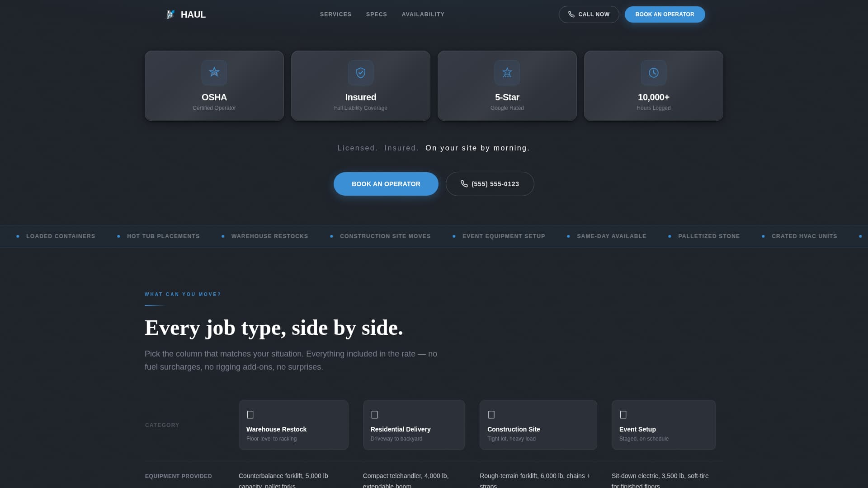Click the Insured shield check icon

[361, 72]
